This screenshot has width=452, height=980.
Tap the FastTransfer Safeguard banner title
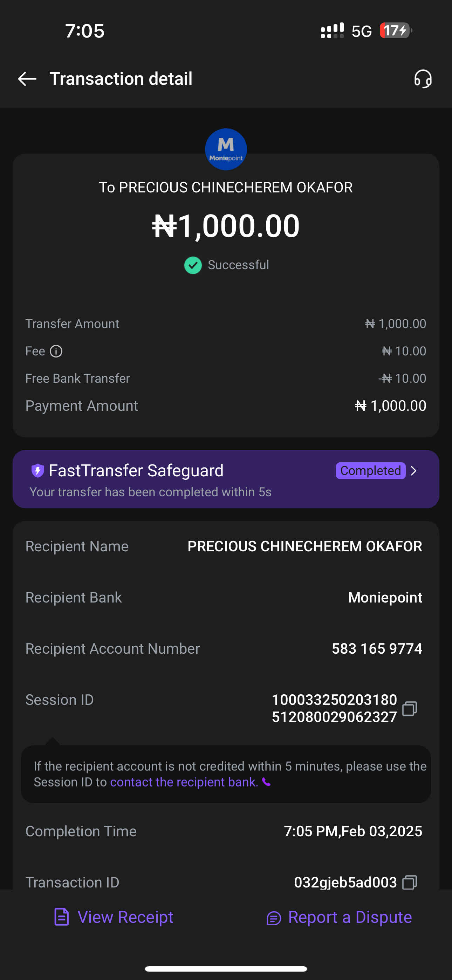click(x=136, y=471)
